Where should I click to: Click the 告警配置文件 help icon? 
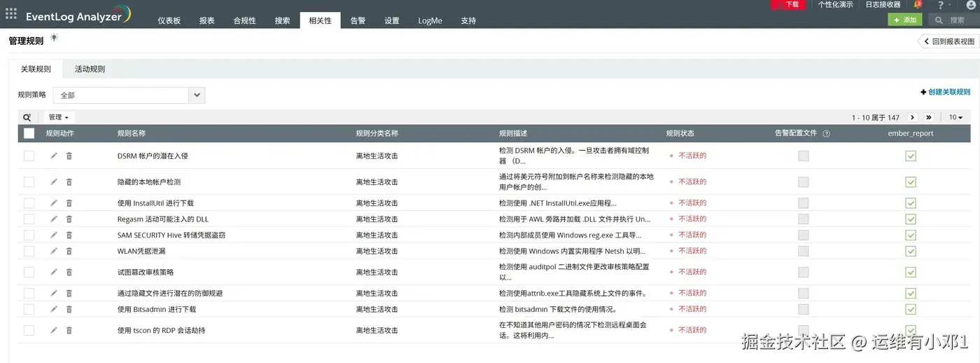[x=826, y=133]
